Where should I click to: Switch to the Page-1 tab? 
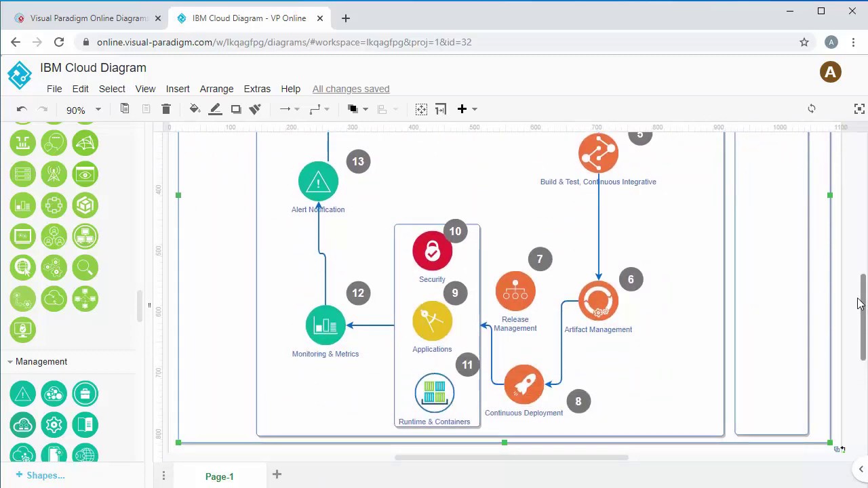click(219, 476)
